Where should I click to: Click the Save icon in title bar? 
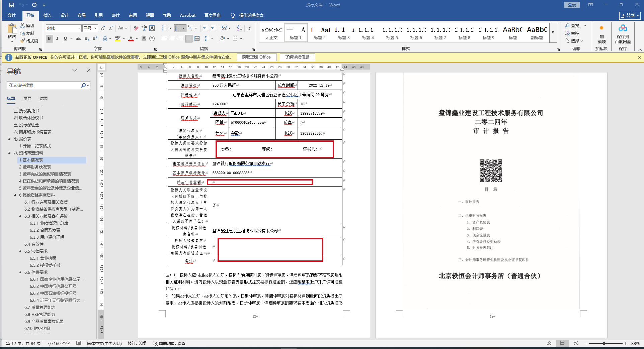click(12, 5)
